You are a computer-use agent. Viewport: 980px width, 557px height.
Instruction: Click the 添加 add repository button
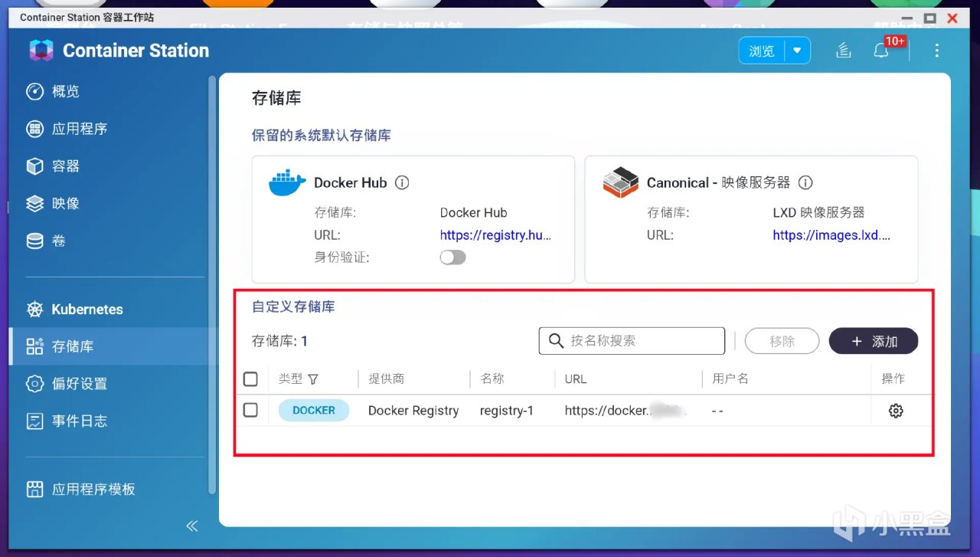pyautogui.click(x=874, y=341)
